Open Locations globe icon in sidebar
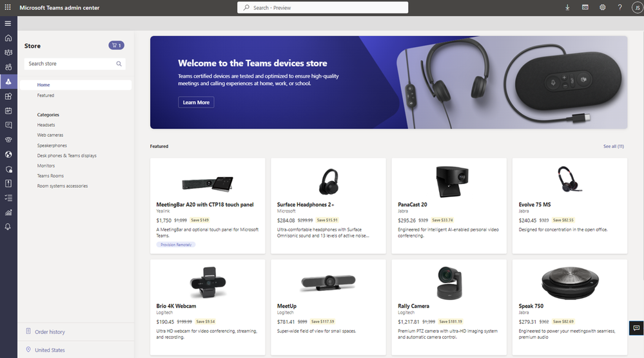Image resolution: width=644 pixels, height=358 pixels. click(x=8, y=155)
